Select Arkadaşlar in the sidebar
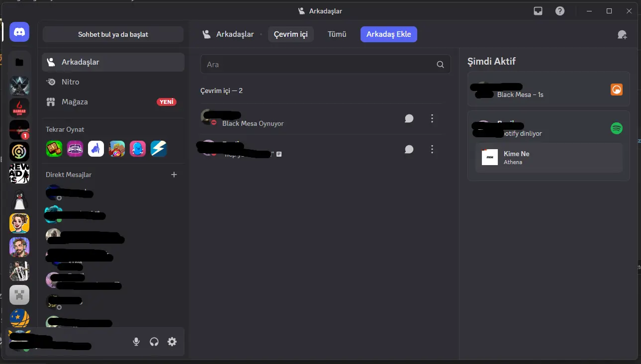 click(x=113, y=62)
